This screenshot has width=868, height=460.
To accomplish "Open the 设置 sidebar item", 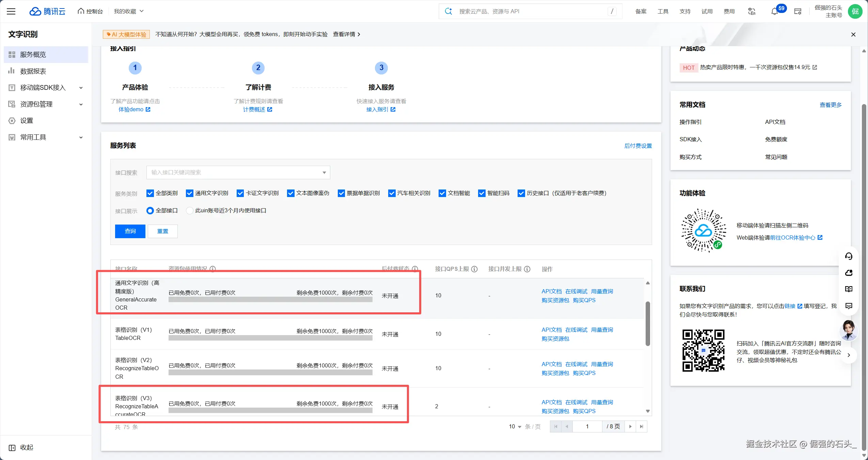I will tap(46, 121).
